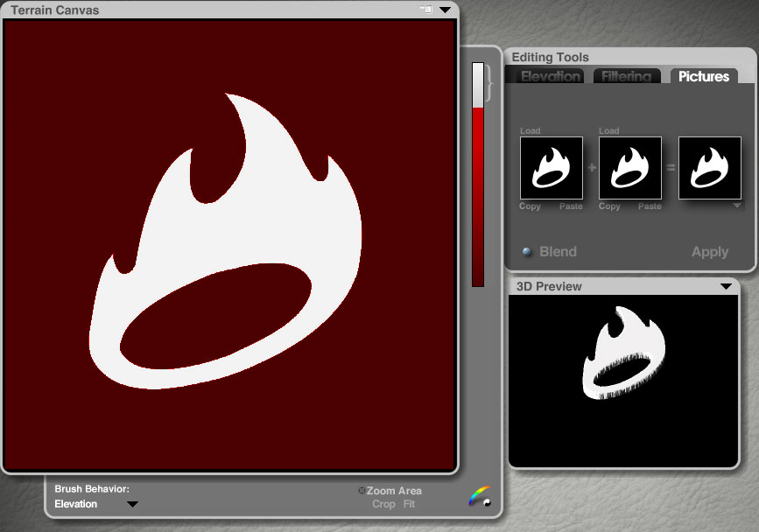
Task: Open the blend mode triangle under result picture
Action: click(x=737, y=206)
